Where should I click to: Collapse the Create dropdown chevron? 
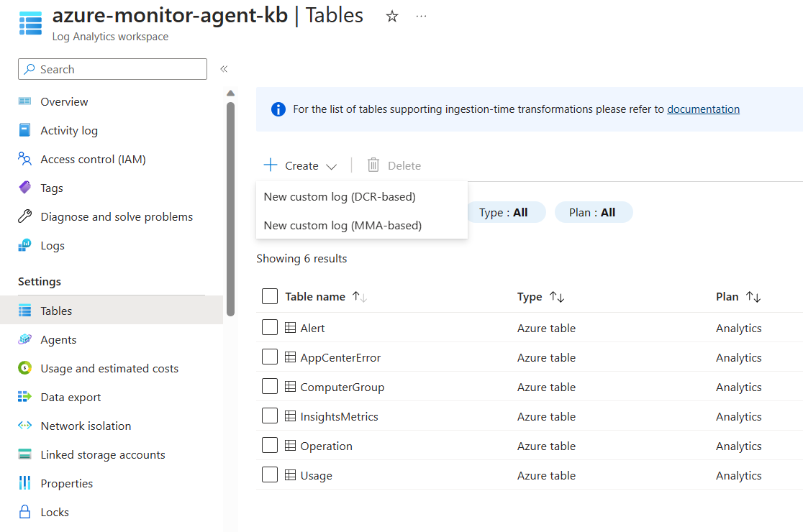tap(331, 167)
